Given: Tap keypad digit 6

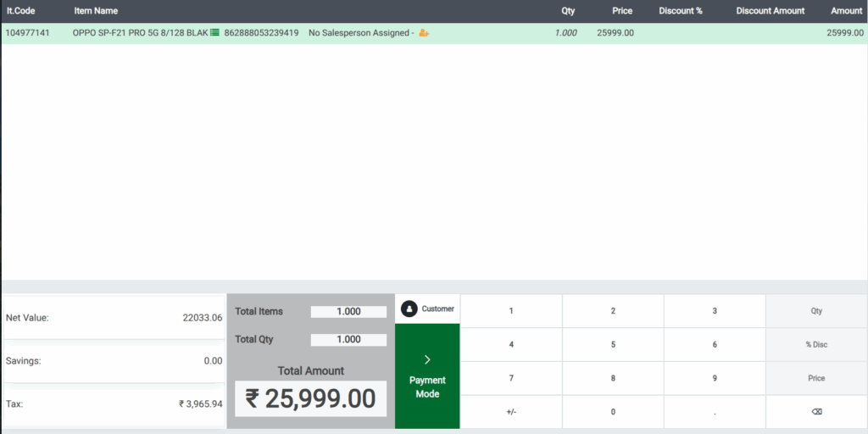Looking at the screenshot, I should pyautogui.click(x=715, y=344).
